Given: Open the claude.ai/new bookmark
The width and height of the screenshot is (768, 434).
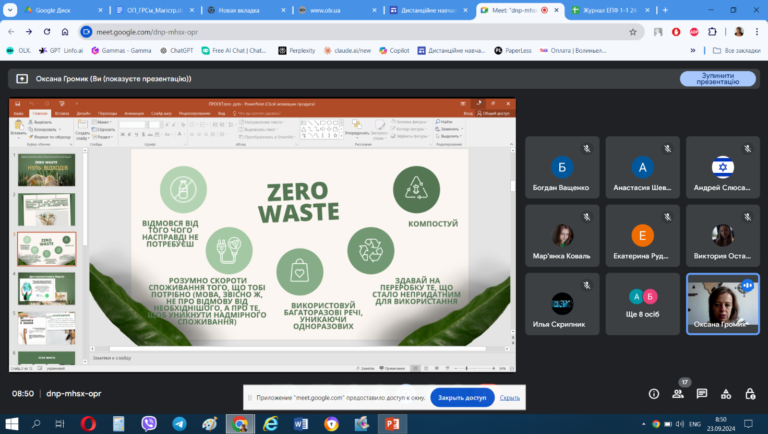Looking at the screenshot, I should click(x=347, y=50).
